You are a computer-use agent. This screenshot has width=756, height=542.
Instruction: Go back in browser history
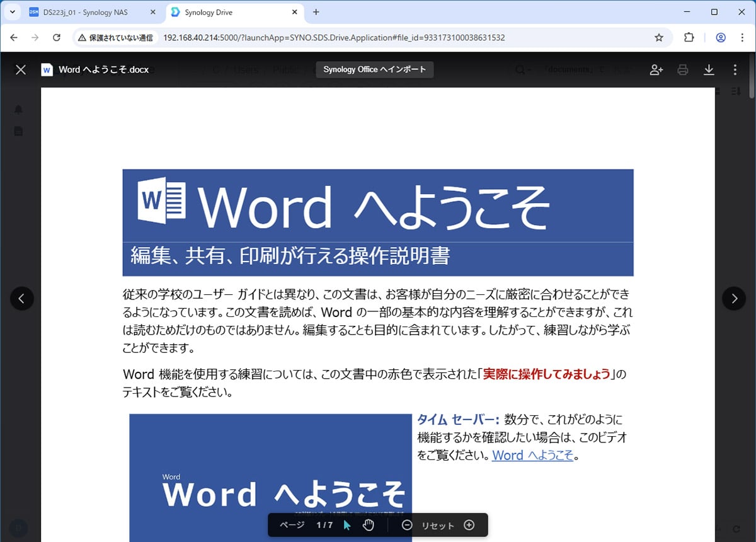[x=14, y=38]
